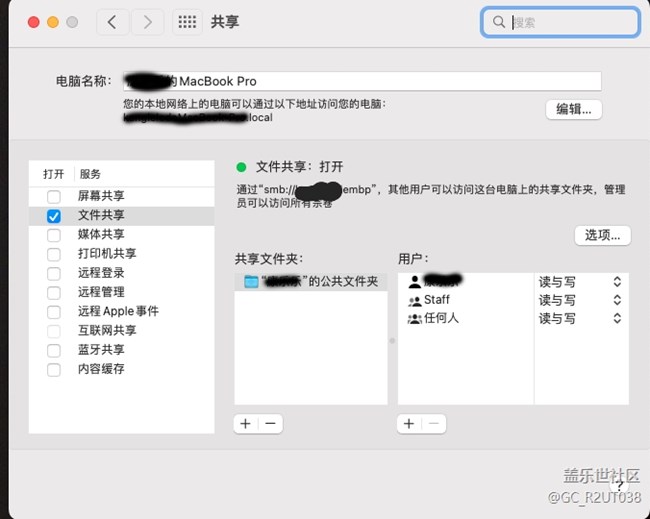The width and height of the screenshot is (650, 519).
Task: Select the Staff group icon
Action: point(414,300)
